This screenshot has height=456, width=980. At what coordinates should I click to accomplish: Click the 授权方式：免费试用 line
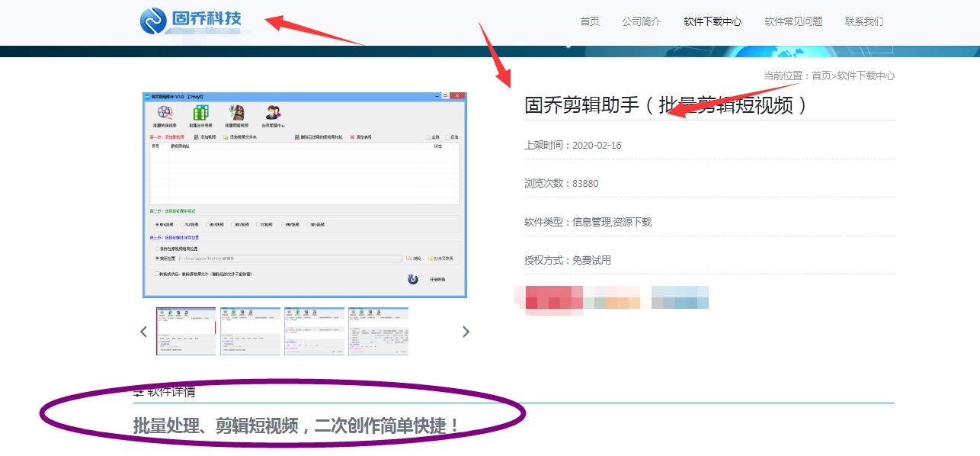tap(568, 260)
